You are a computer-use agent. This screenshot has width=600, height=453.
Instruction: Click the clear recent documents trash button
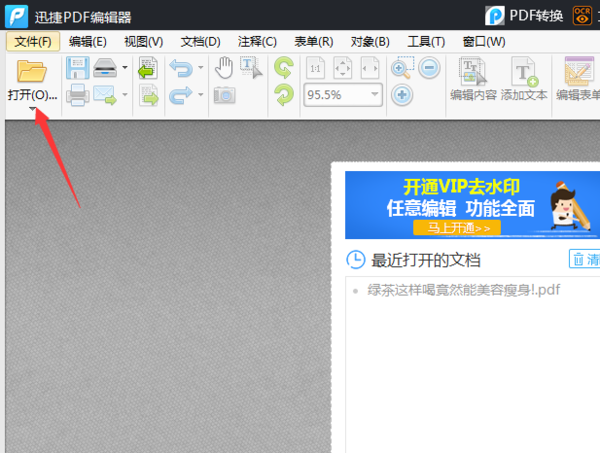tap(584, 259)
